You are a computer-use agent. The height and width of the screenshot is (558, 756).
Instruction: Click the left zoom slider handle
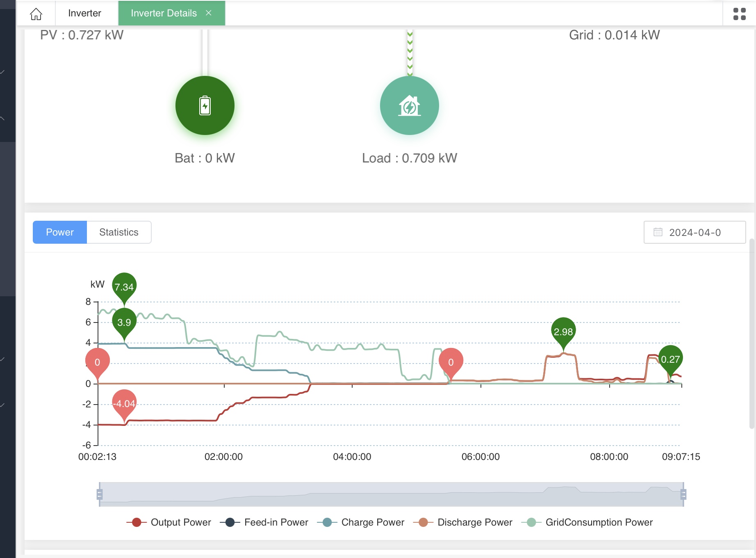pyautogui.click(x=99, y=494)
